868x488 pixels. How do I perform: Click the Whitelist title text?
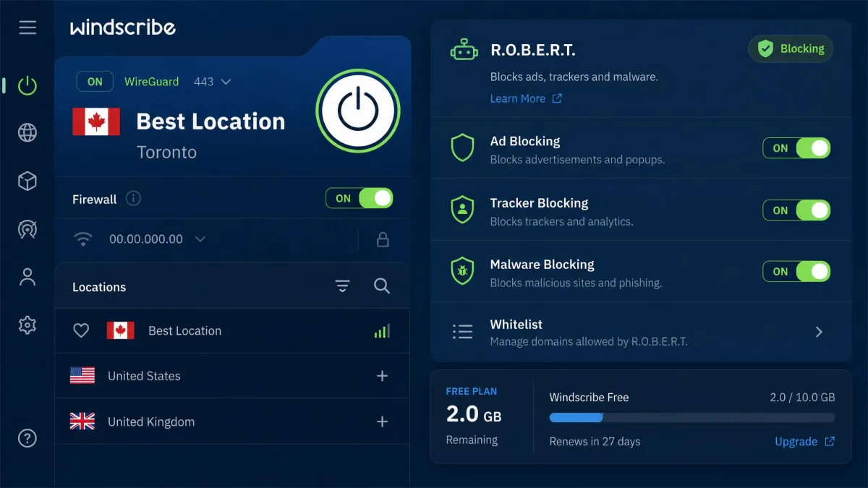(516, 325)
